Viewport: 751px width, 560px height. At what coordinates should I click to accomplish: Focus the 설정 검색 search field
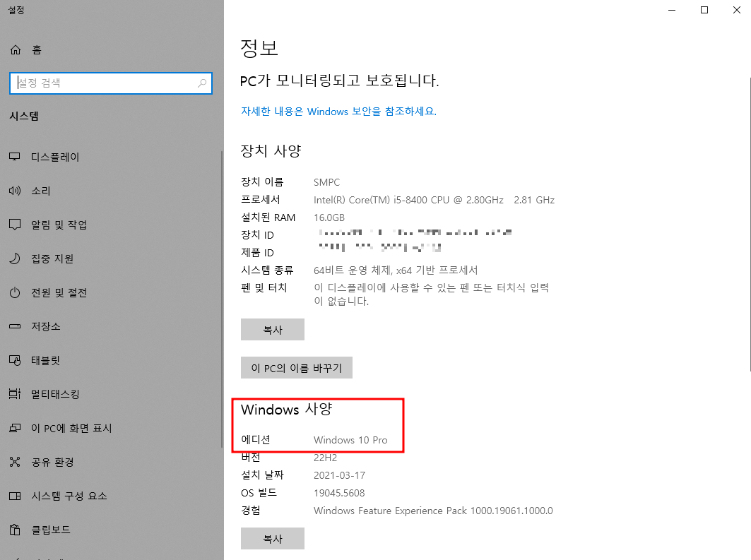[x=111, y=83]
